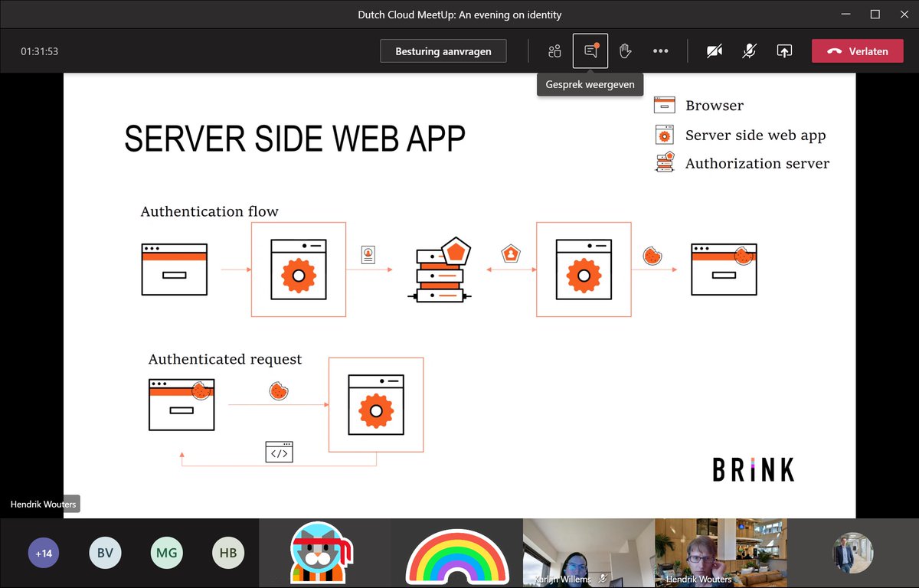Click the Browser legend icon
This screenshot has height=588, width=919.
click(664, 106)
